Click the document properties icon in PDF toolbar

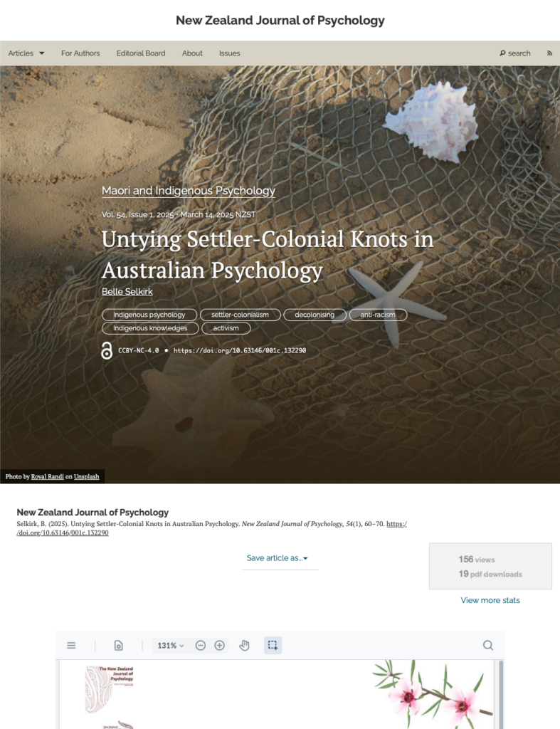pos(119,645)
